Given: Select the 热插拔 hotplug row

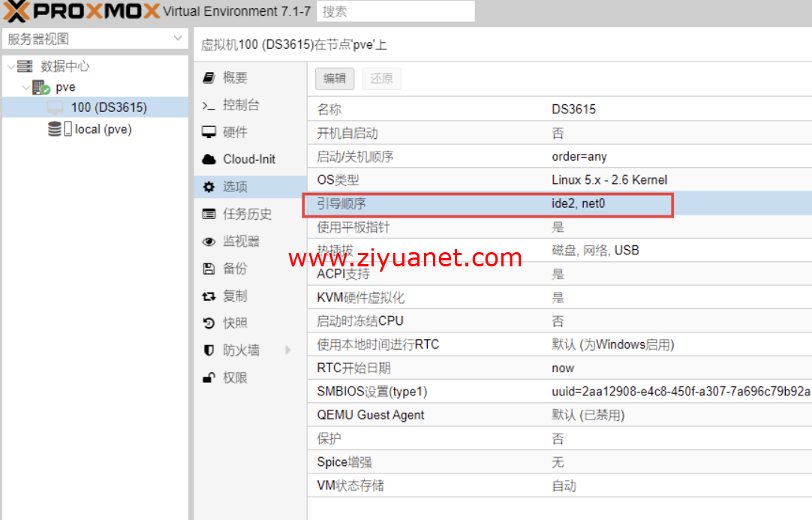Looking at the screenshot, I should pos(560,250).
